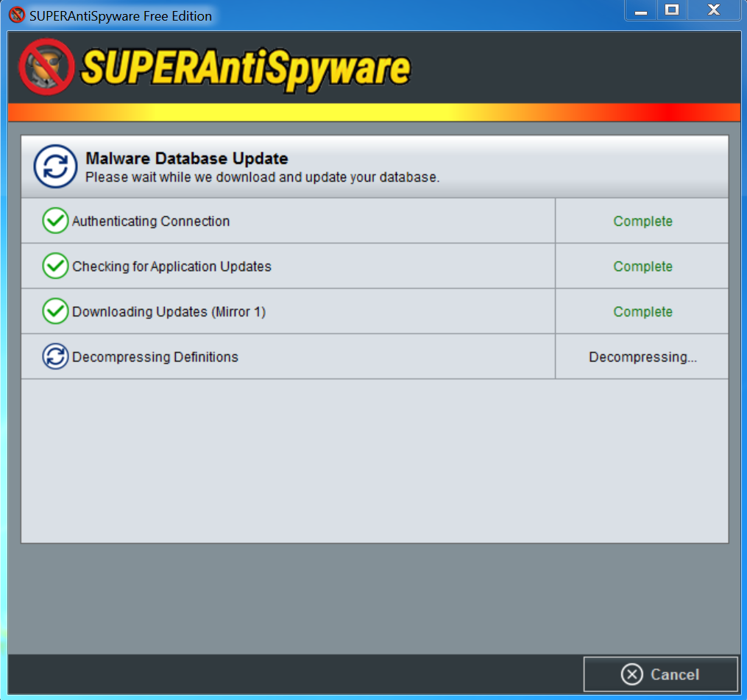Click the green checkmark beside Authenticating Connection
747x700 pixels.
(x=55, y=221)
